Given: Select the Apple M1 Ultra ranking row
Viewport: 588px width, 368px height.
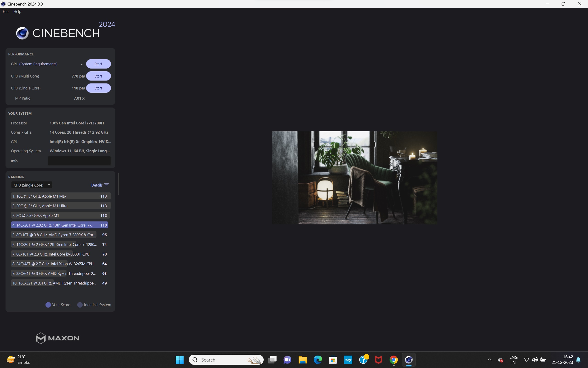Looking at the screenshot, I should click(61, 206).
